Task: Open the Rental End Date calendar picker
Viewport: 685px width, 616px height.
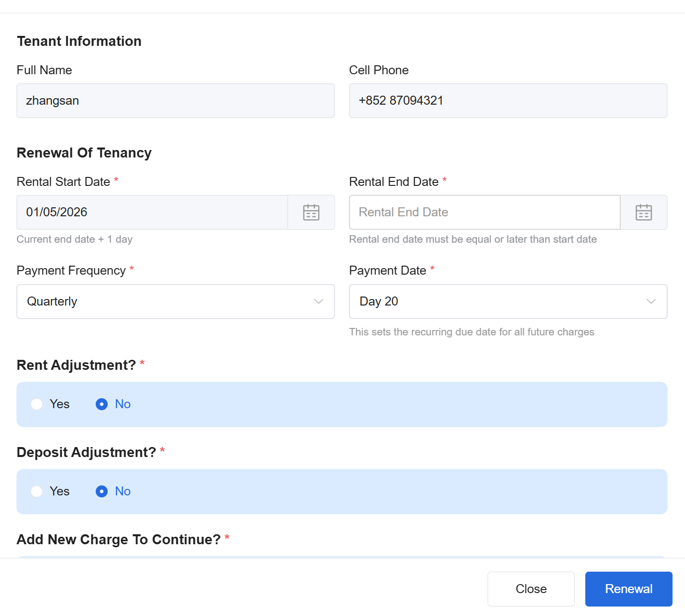Action: click(643, 212)
